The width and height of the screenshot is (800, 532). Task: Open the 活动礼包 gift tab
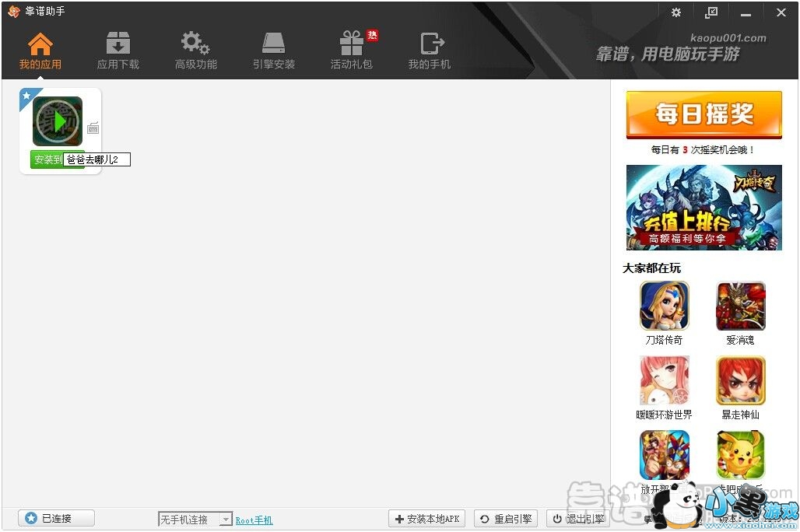pos(352,51)
